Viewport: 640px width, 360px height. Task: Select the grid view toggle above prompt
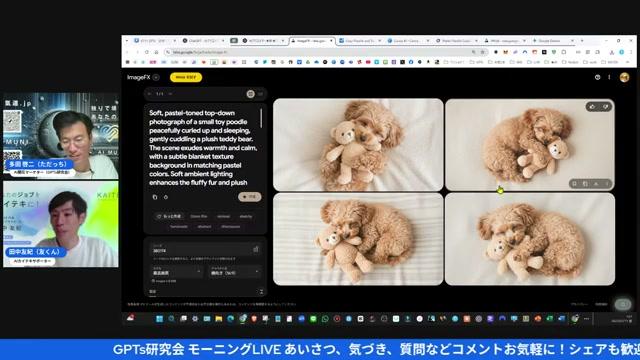(251, 94)
